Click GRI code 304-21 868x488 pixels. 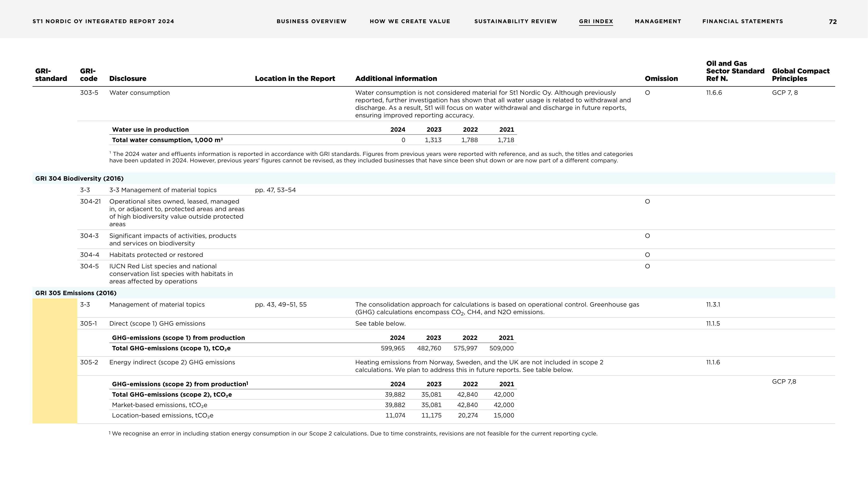90,201
